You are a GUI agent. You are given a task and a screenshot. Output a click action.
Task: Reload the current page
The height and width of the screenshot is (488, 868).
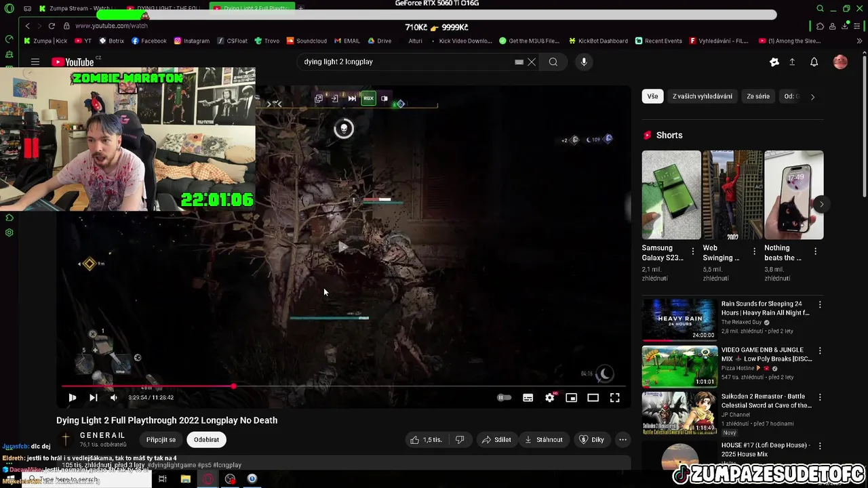pos(52,26)
